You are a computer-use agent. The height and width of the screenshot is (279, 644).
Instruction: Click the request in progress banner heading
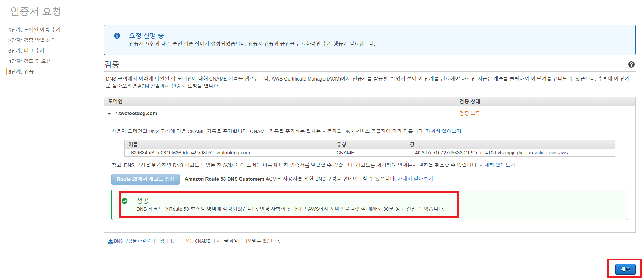coord(147,36)
